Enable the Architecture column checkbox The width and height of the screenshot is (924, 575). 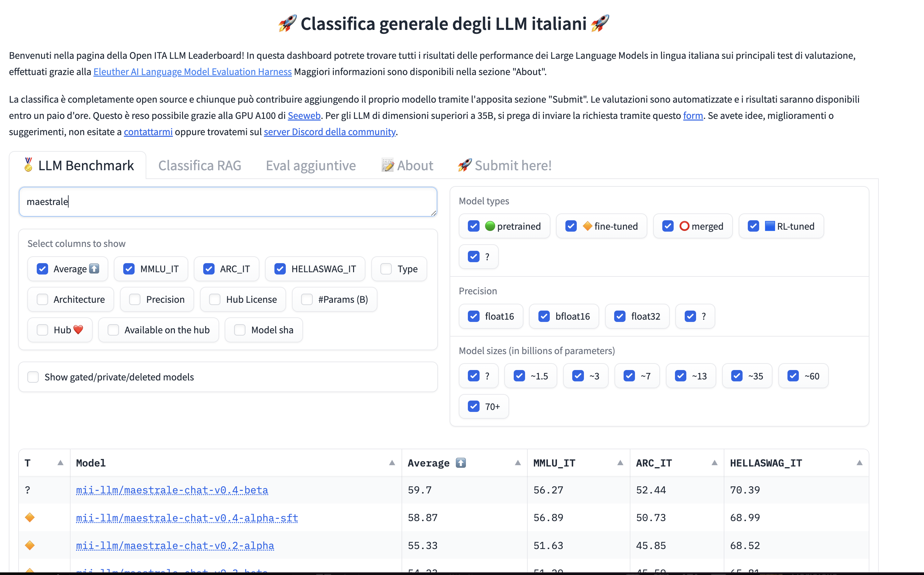click(x=42, y=300)
